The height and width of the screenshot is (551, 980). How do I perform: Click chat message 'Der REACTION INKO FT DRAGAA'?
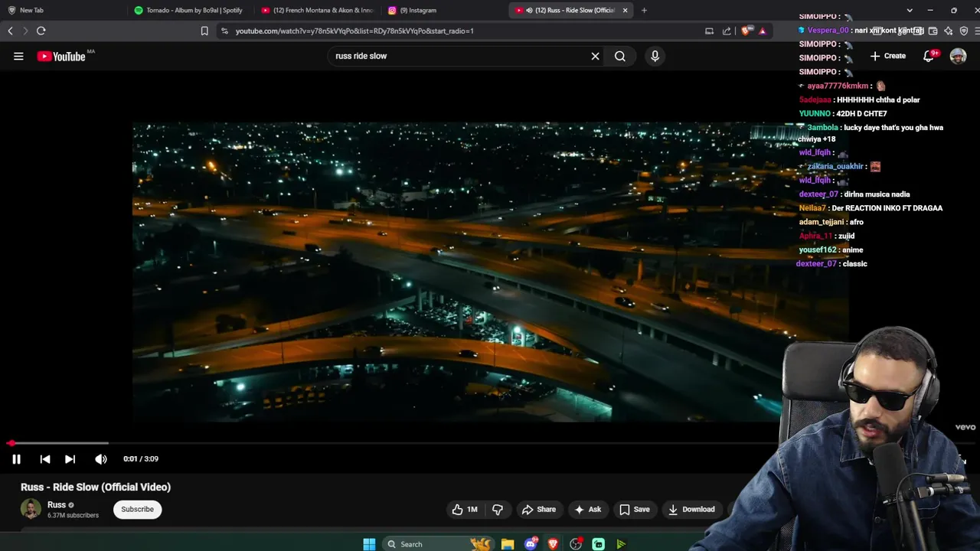tap(887, 208)
